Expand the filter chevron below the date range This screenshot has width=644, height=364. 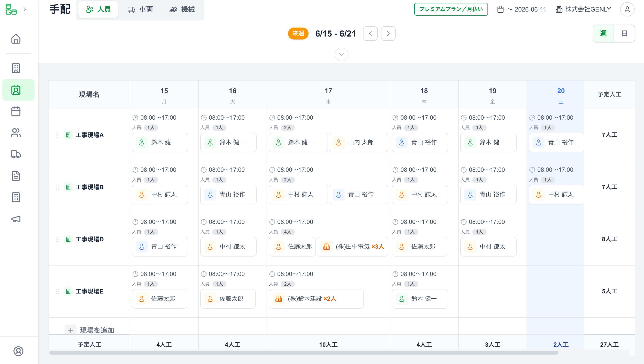(x=341, y=54)
